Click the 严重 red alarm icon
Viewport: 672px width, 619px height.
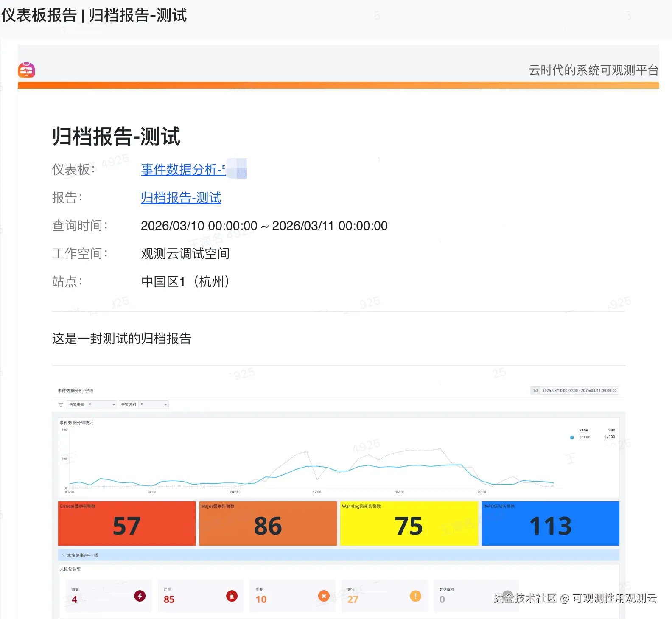pos(232,596)
